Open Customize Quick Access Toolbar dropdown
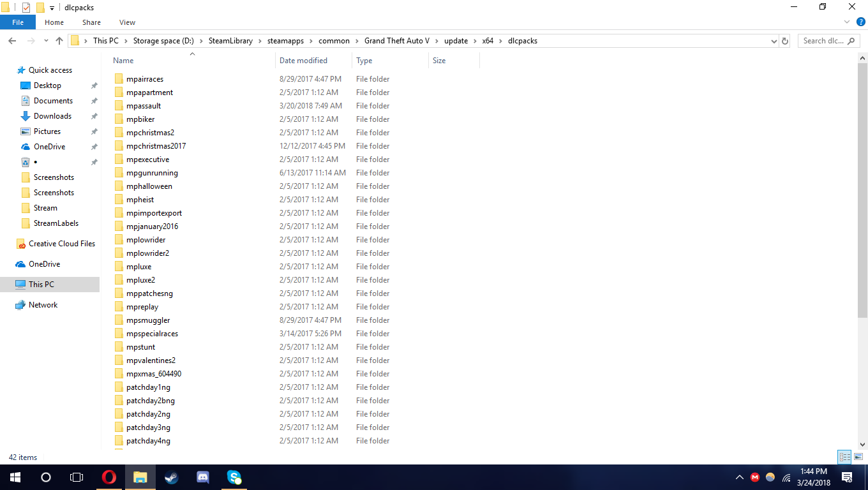This screenshot has height=490, width=868. 52,8
